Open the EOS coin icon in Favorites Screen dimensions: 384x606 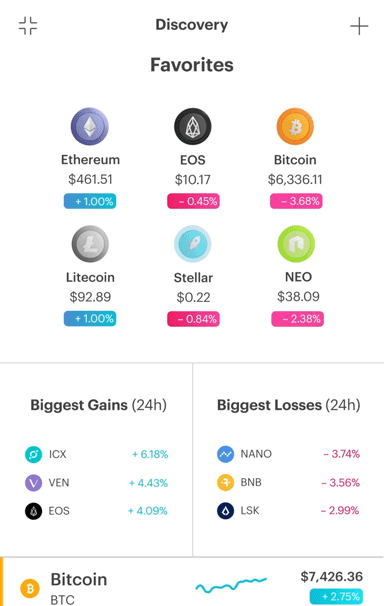tap(193, 126)
